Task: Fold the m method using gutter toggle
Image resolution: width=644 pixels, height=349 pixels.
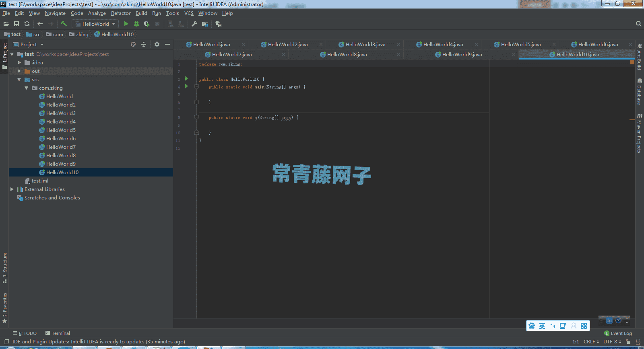Action: pyautogui.click(x=196, y=117)
